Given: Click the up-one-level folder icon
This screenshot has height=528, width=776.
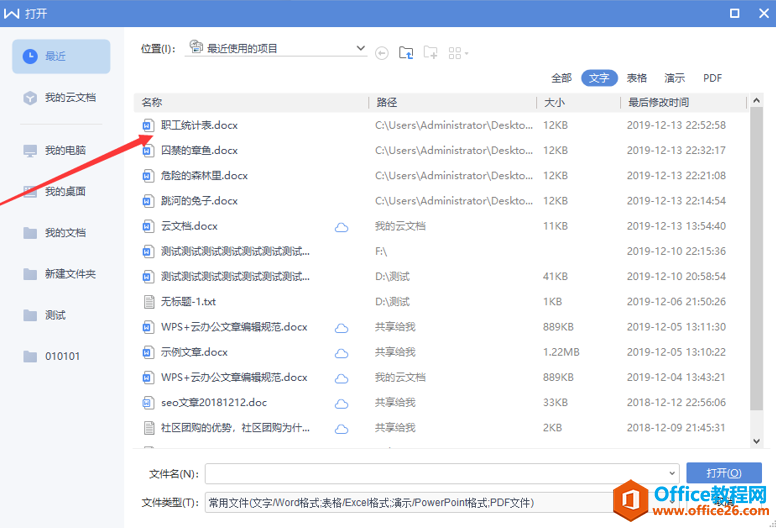Looking at the screenshot, I should pyautogui.click(x=406, y=52).
